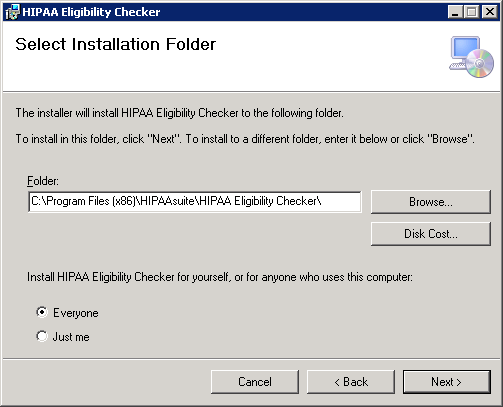
Task: Go to the previous step with Back
Action: (x=351, y=382)
